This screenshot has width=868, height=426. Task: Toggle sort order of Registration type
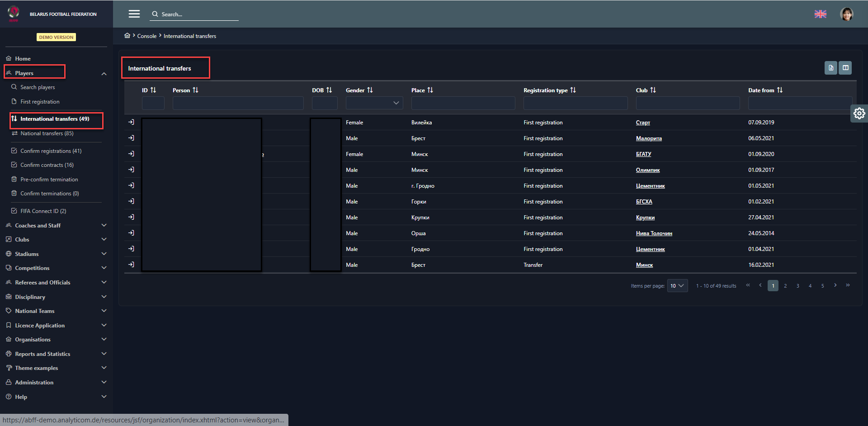coord(573,90)
